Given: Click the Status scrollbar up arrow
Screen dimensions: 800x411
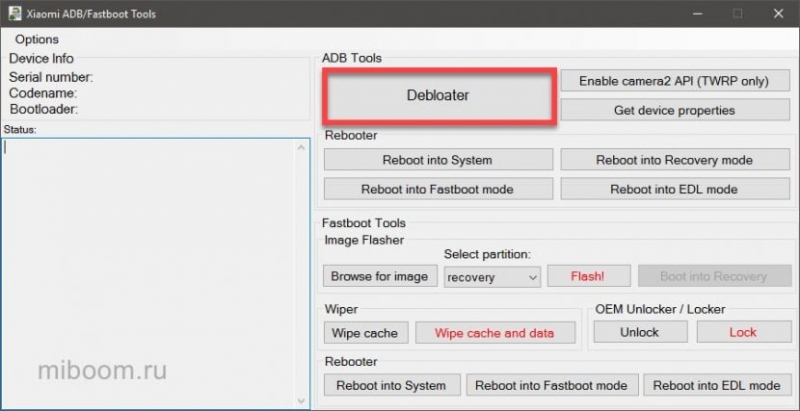Looking at the screenshot, I should click(301, 148).
